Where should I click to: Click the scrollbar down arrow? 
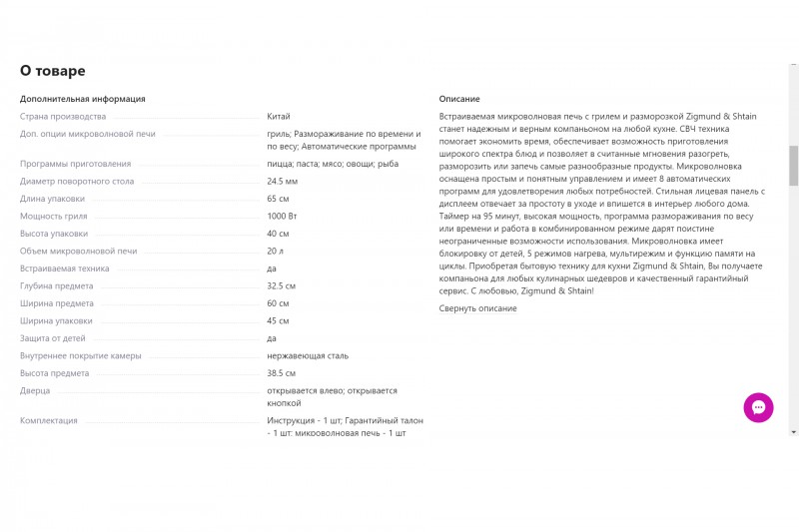coord(794,432)
